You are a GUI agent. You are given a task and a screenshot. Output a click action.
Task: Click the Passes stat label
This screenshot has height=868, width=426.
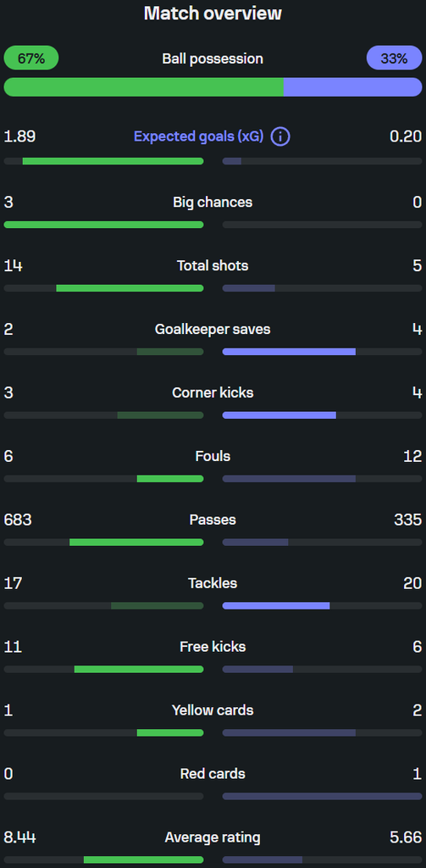(213, 520)
